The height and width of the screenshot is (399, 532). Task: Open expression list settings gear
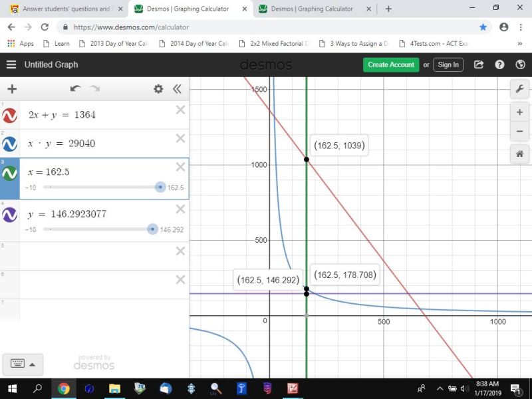[x=158, y=89]
